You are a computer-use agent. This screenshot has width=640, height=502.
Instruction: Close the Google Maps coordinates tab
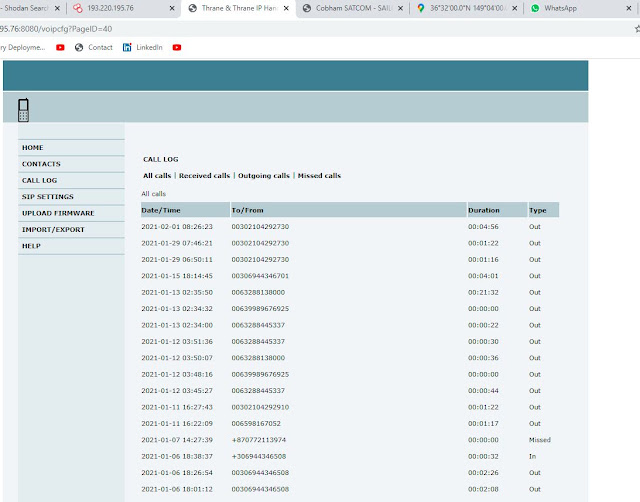point(515,8)
